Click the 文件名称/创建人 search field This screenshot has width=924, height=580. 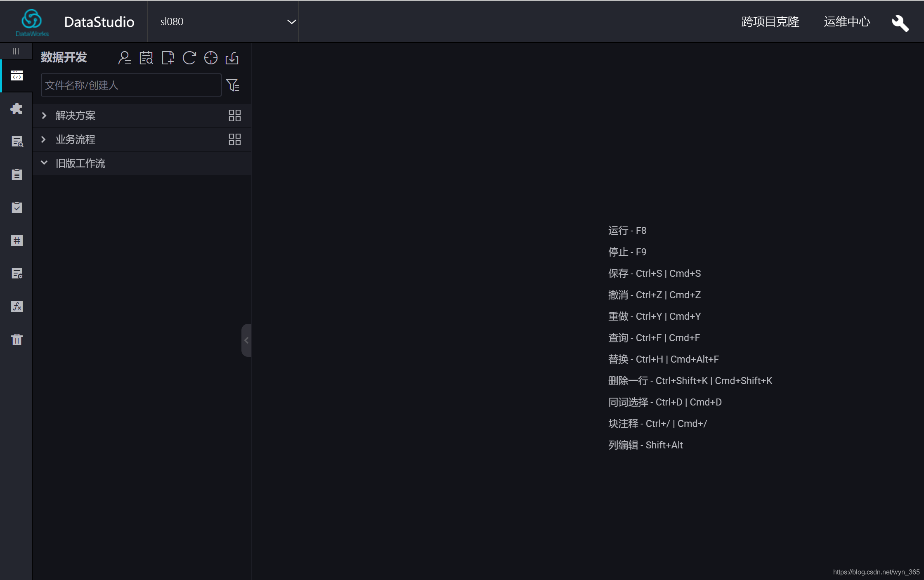(x=131, y=85)
